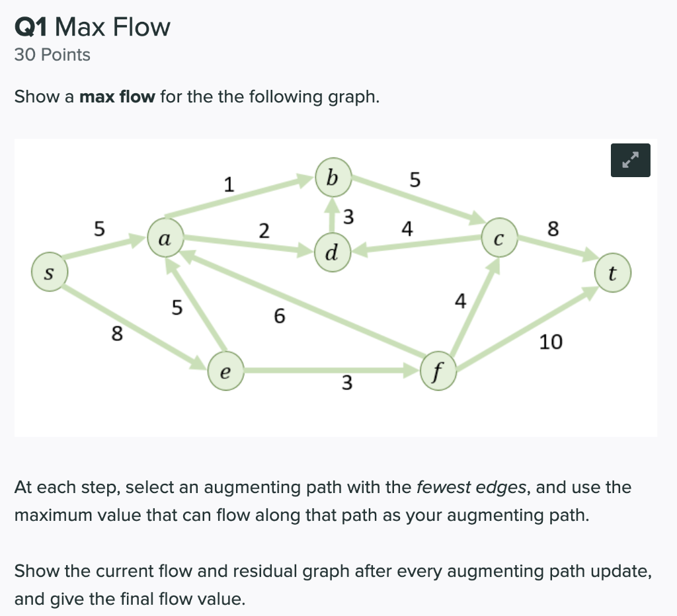Select node a in the graph

[165, 237]
